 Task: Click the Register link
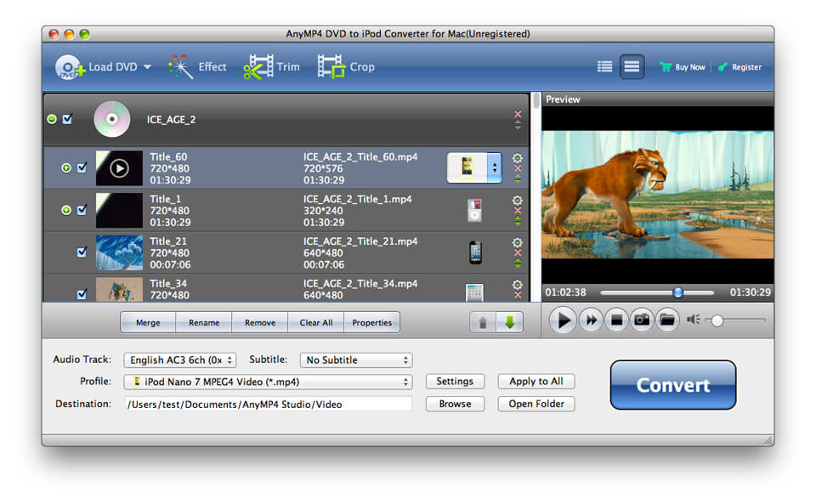click(739, 67)
